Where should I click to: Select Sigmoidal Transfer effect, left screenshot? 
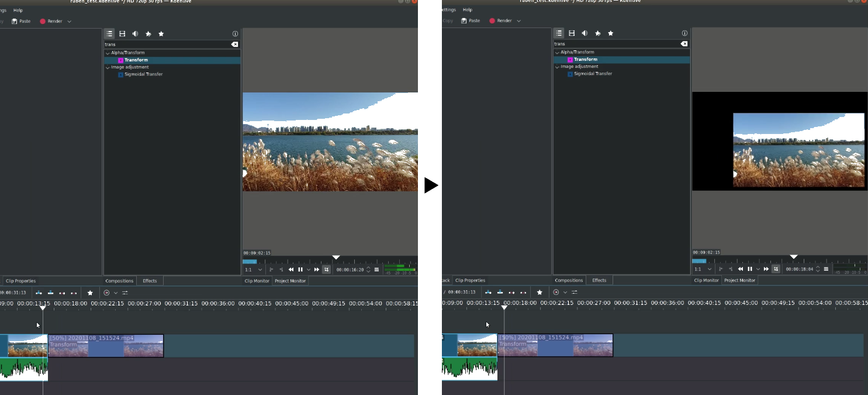point(143,74)
